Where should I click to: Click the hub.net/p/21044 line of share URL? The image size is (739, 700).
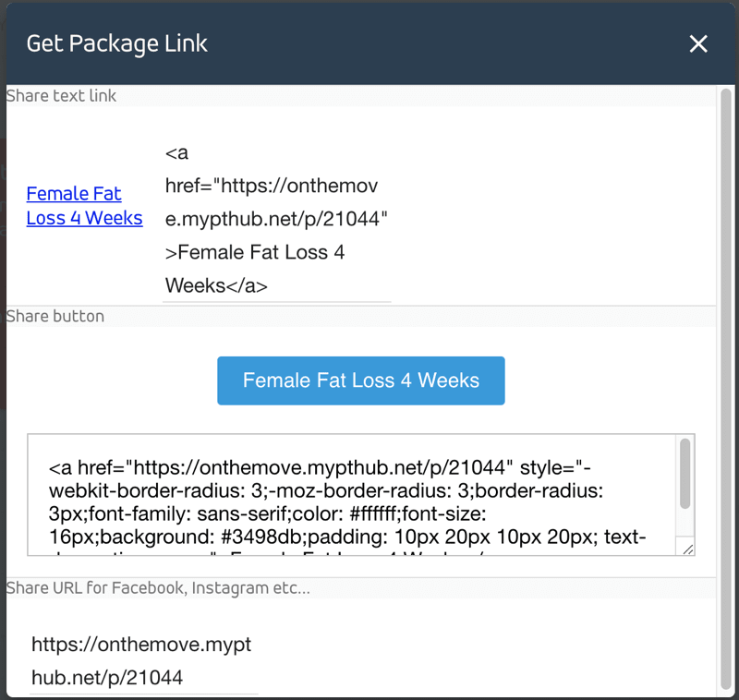point(107,678)
